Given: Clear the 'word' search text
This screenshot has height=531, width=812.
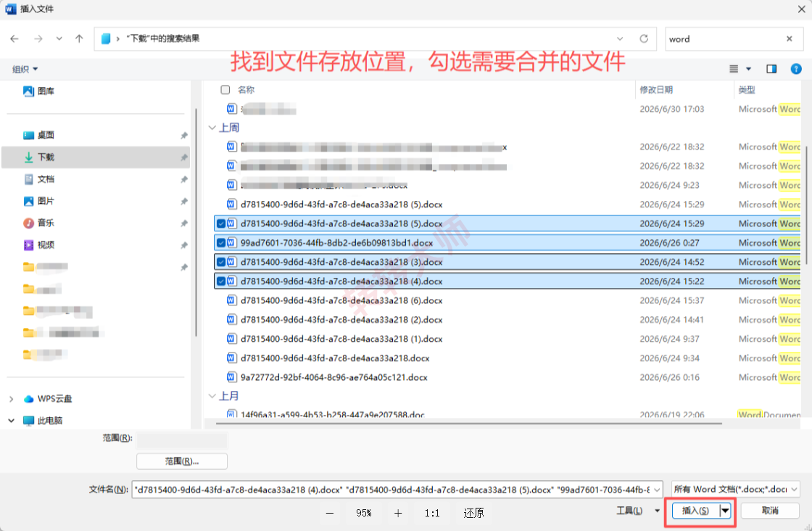Looking at the screenshot, I should pyautogui.click(x=790, y=39).
